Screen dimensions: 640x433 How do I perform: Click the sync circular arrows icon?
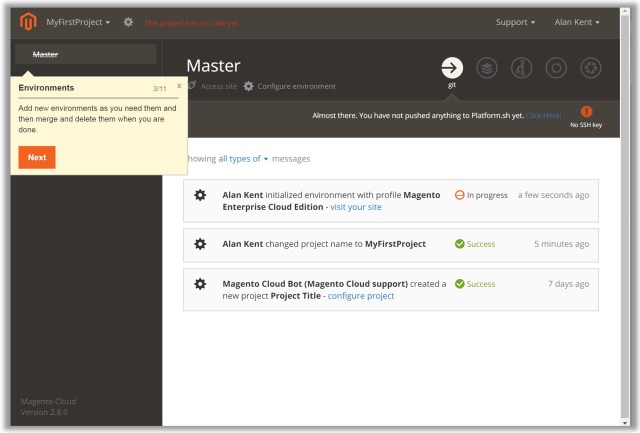556,68
